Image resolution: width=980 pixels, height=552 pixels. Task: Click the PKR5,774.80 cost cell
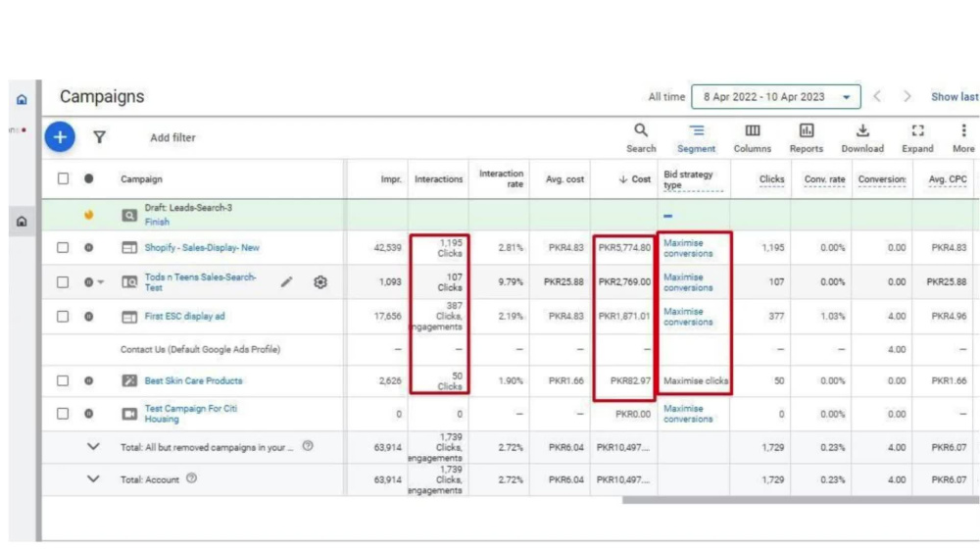(623, 247)
